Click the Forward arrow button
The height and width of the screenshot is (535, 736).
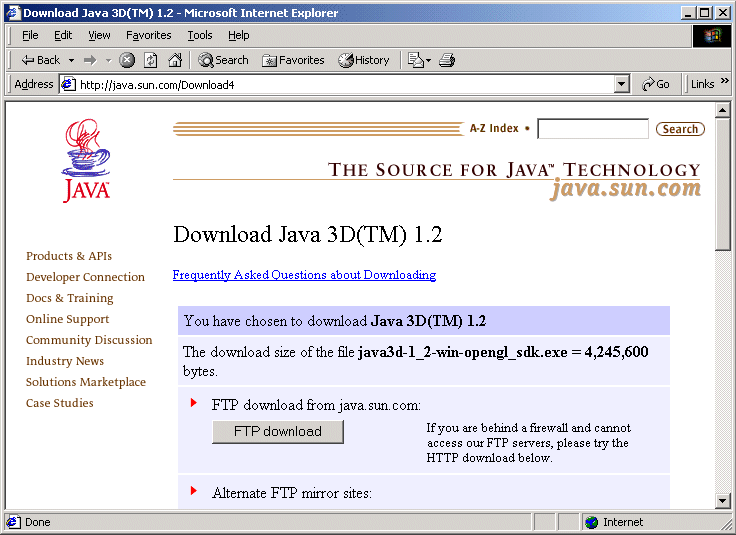(x=90, y=60)
